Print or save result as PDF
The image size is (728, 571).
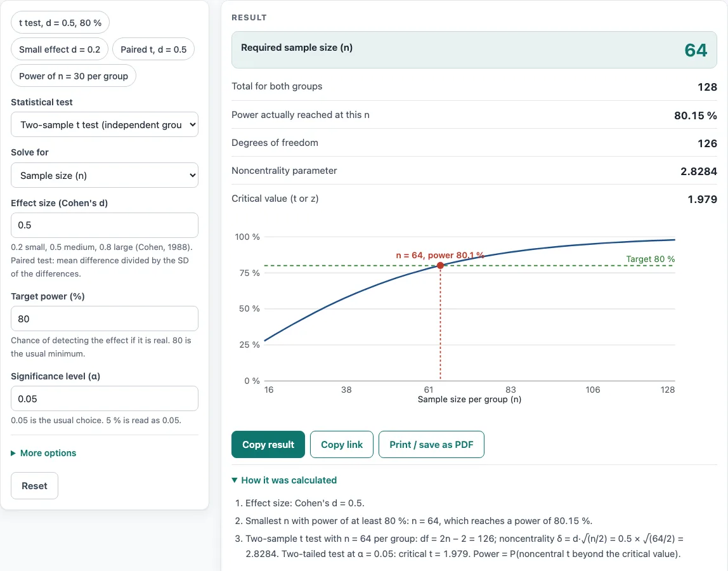tap(431, 445)
